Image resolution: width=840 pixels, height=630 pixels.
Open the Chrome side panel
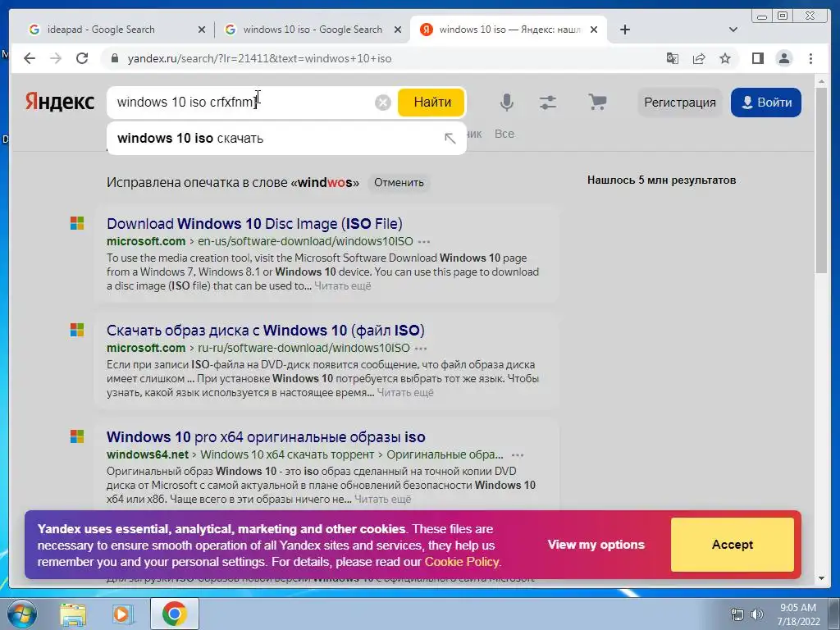(x=757, y=58)
